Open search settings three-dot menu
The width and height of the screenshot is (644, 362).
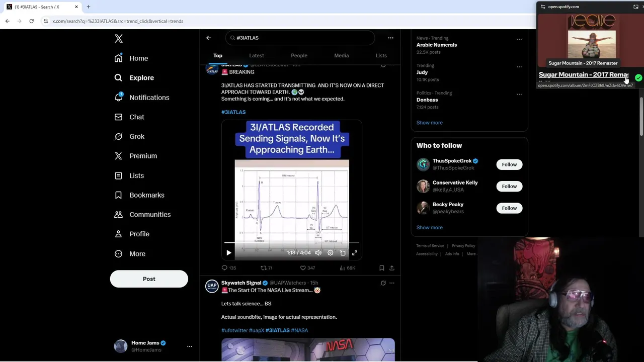click(x=390, y=38)
